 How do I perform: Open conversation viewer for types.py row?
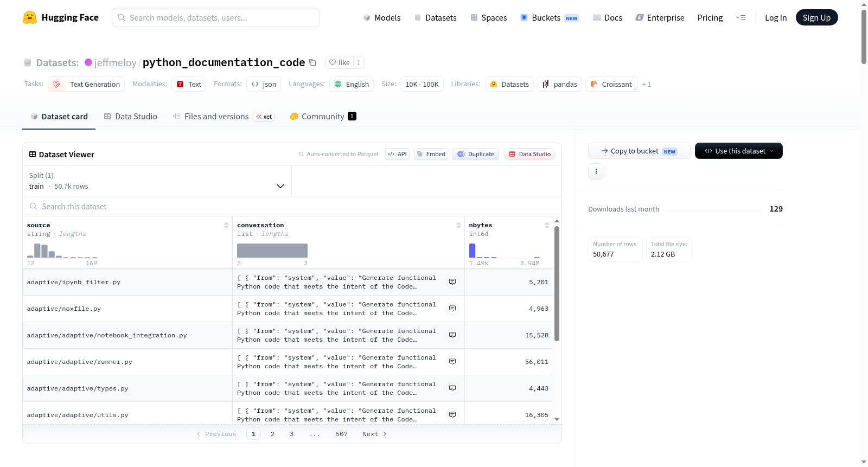(452, 388)
